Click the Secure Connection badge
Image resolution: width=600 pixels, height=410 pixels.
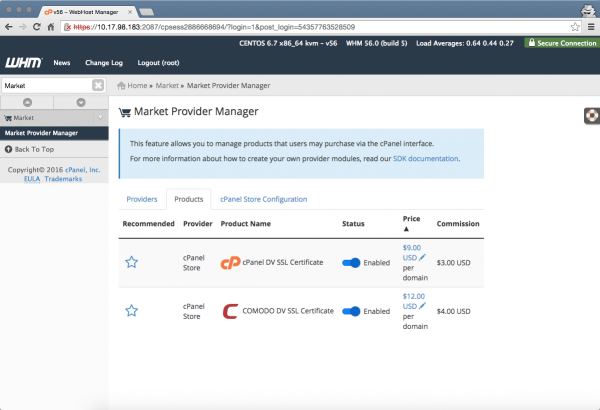[562, 43]
